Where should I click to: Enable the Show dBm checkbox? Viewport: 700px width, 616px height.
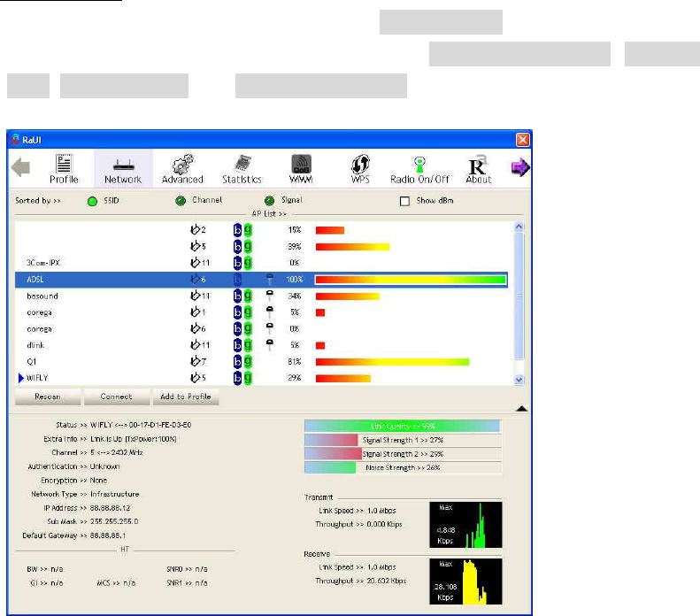(405, 201)
